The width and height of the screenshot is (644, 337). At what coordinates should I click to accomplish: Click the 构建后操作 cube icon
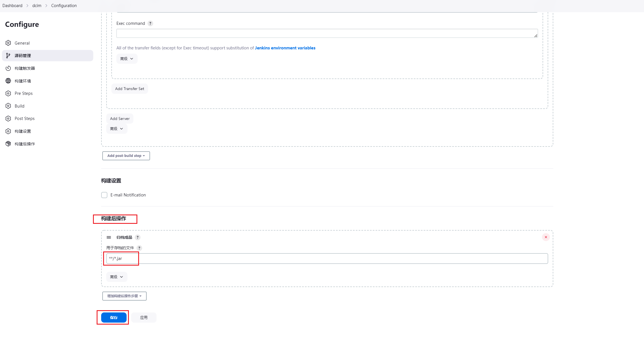pyautogui.click(x=8, y=144)
